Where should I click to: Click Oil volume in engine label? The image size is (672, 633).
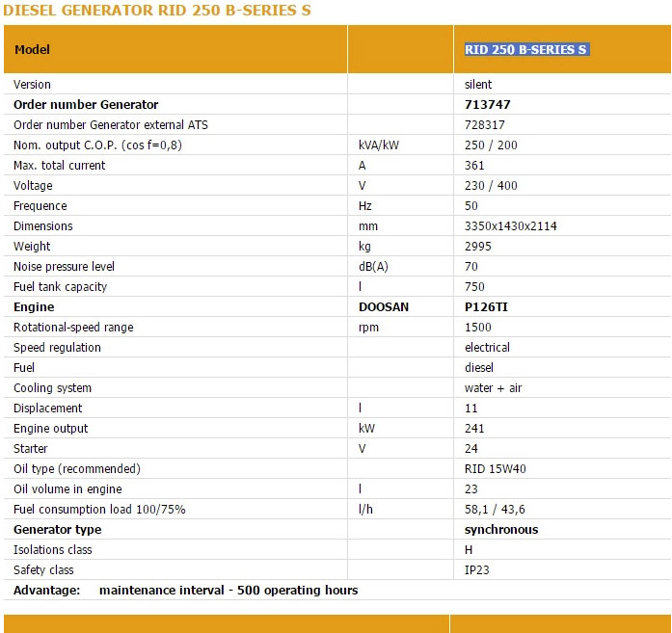[67, 489]
